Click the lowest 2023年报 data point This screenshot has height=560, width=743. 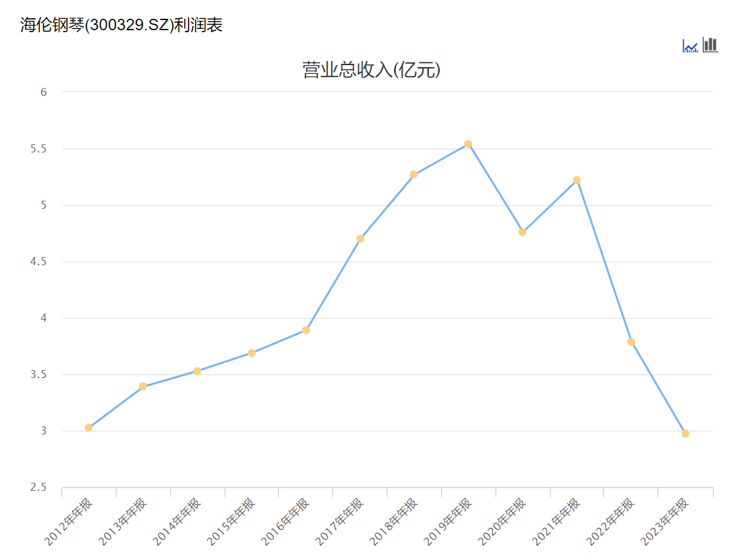(685, 433)
